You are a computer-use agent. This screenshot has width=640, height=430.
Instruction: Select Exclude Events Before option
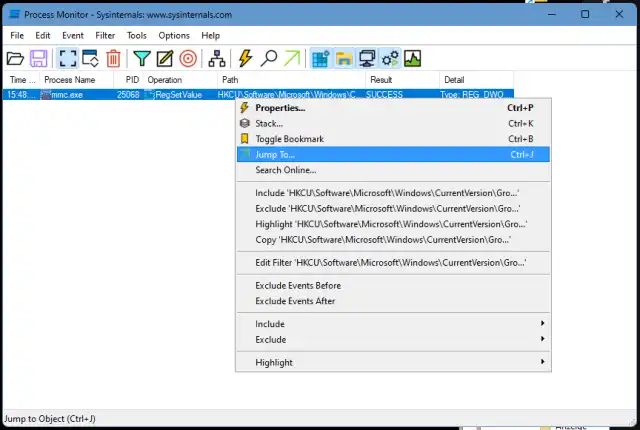[x=296, y=285]
